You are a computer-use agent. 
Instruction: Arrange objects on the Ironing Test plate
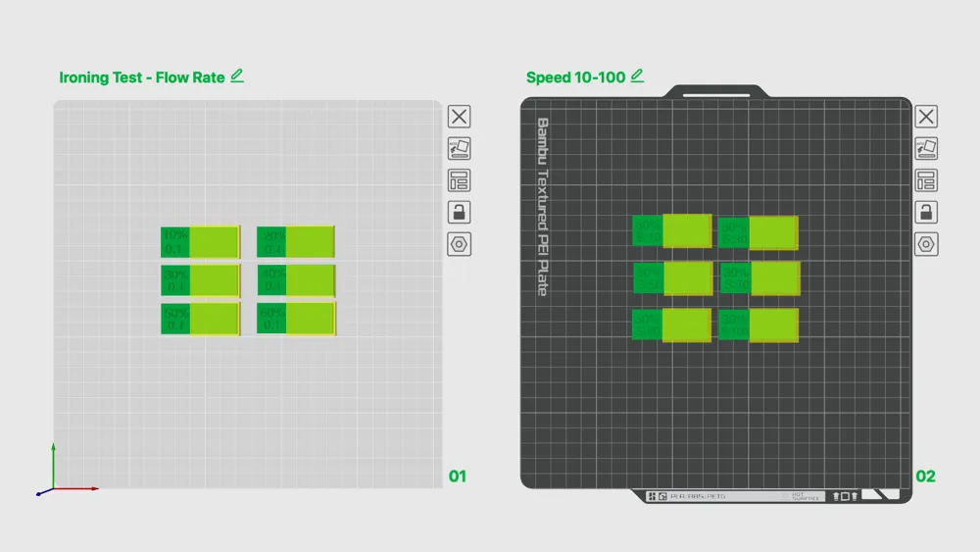(459, 180)
